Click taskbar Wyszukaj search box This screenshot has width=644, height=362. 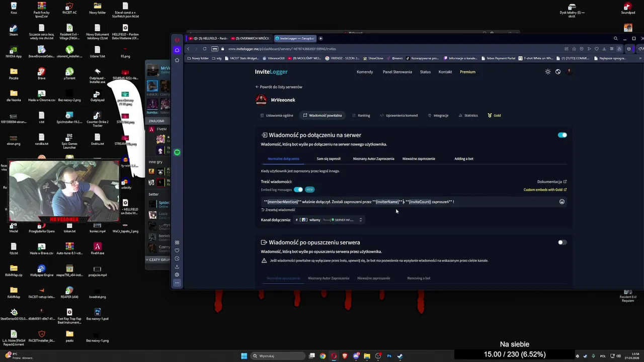point(279,356)
